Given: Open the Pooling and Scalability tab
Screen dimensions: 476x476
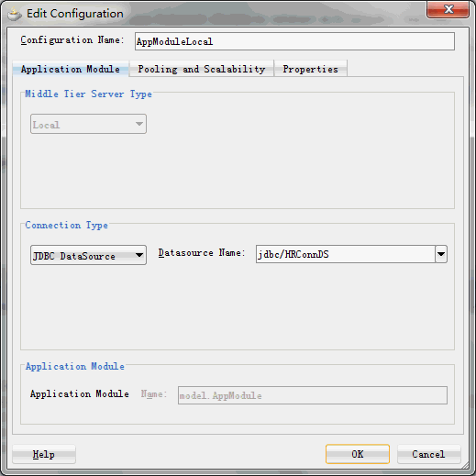Looking at the screenshot, I should [x=201, y=69].
